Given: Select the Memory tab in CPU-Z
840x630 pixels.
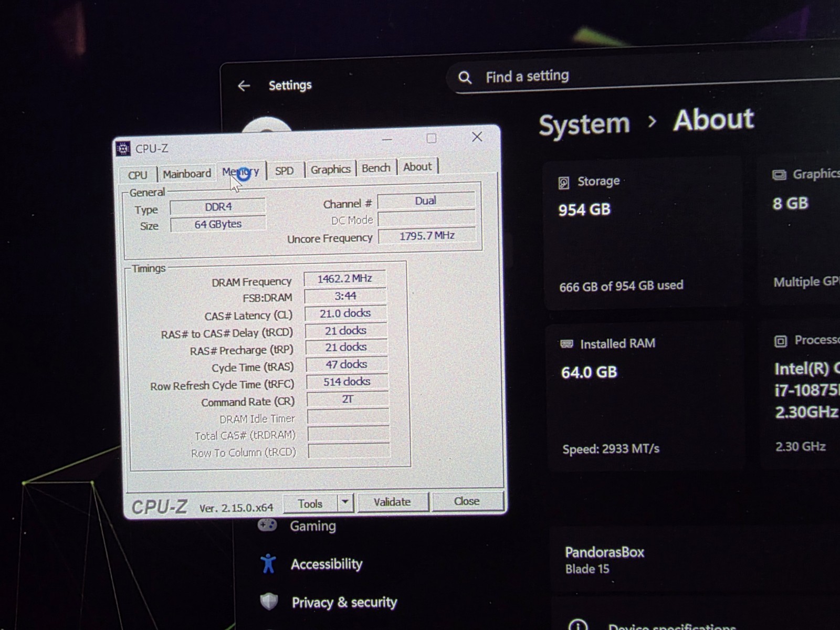Looking at the screenshot, I should [240, 172].
